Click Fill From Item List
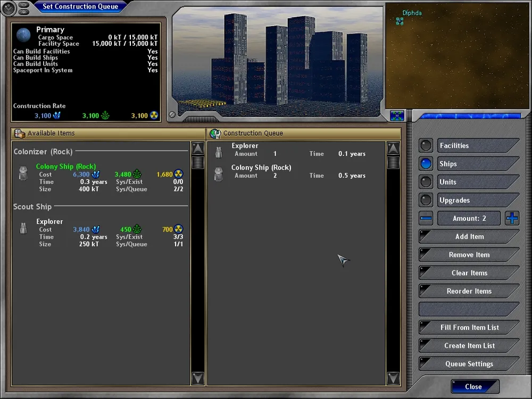This screenshot has width=532, height=399. 469,328
